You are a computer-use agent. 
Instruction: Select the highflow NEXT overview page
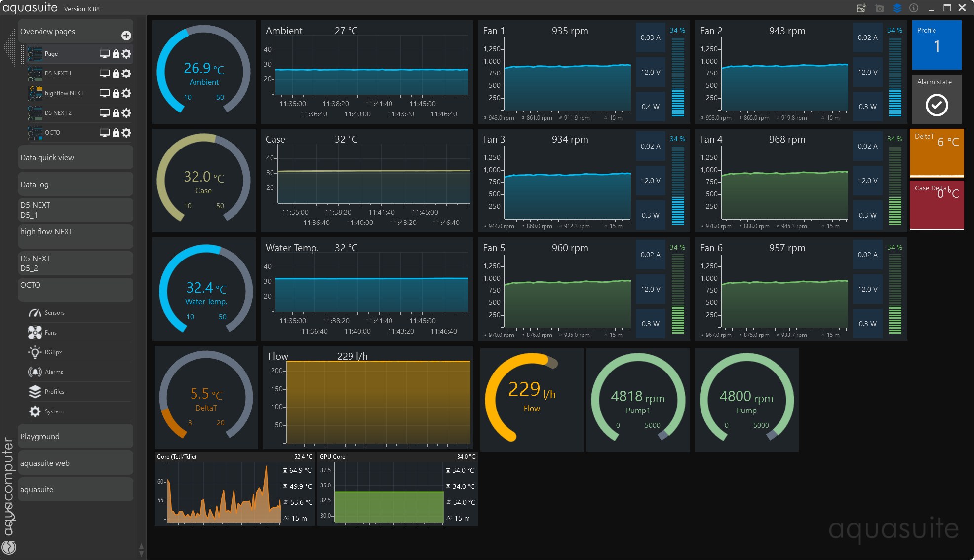click(64, 93)
